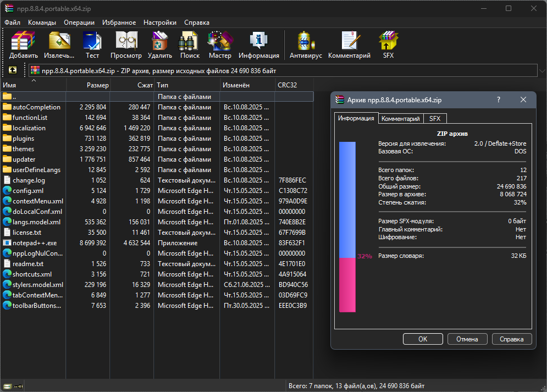Click the archive path address field
547x392 pixels.
pos(283,70)
